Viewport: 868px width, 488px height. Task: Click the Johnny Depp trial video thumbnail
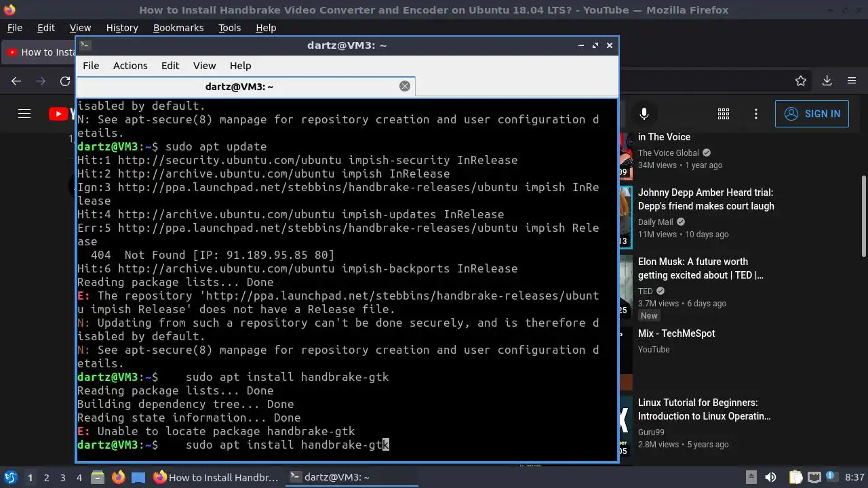pos(625,217)
